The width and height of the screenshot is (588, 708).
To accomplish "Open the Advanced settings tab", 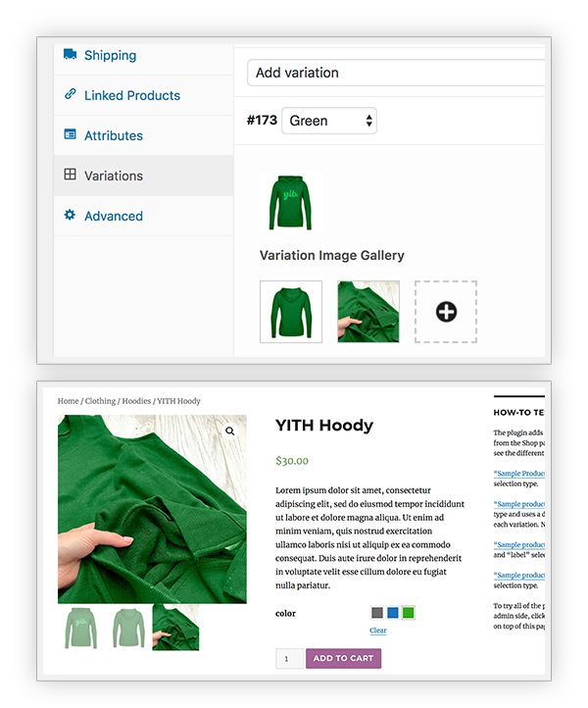I will pyautogui.click(x=113, y=216).
